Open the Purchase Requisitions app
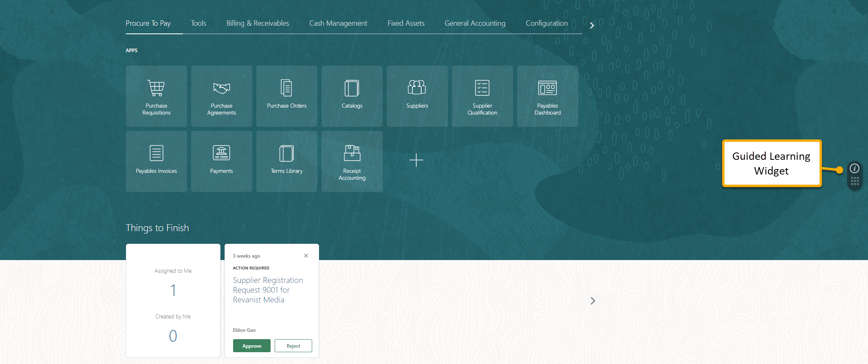The height and width of the screenshot is (364, 868). [156, 96]
